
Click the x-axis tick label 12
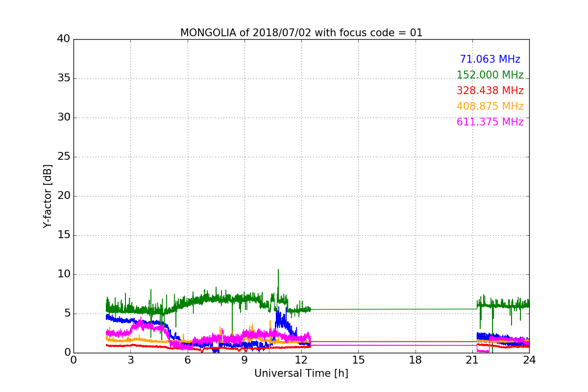[301, 360]
